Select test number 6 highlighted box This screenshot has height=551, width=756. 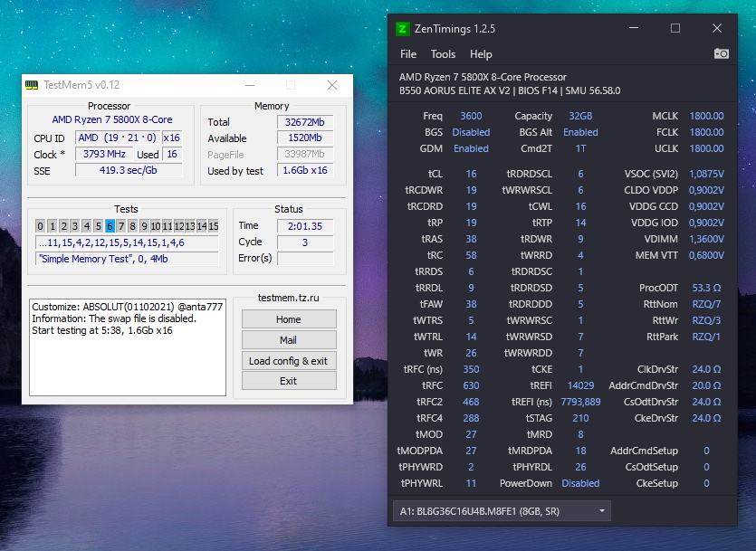pyautogui.click(x=110, y=226)
